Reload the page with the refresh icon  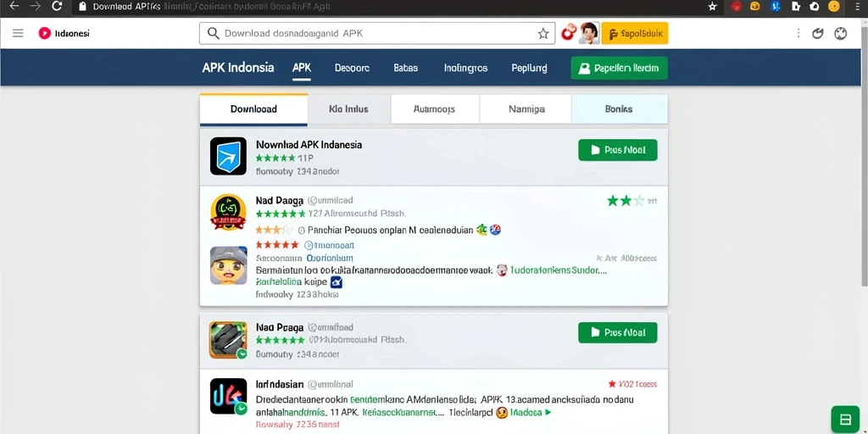coord(57,6)
